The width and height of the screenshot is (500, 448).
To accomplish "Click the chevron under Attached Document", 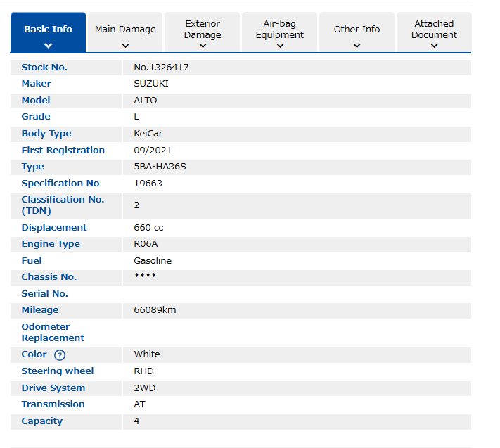I will click(434, 46).
